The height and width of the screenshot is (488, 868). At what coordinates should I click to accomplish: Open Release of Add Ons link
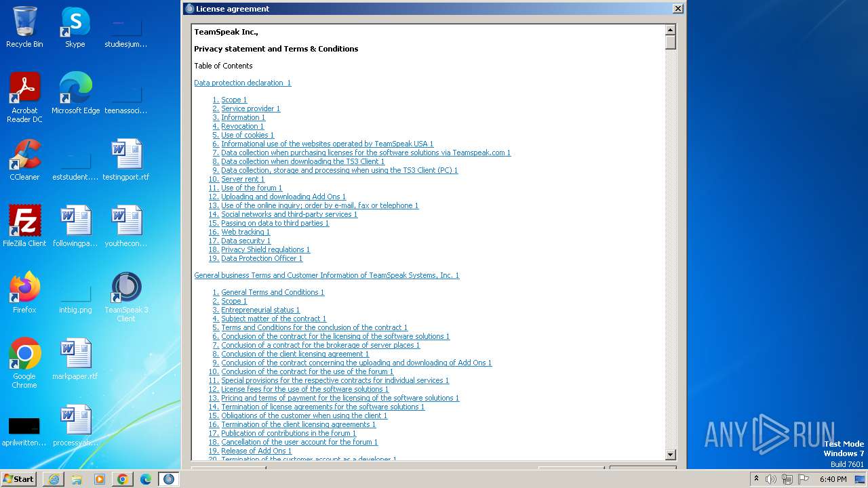(x=256, y=451)
